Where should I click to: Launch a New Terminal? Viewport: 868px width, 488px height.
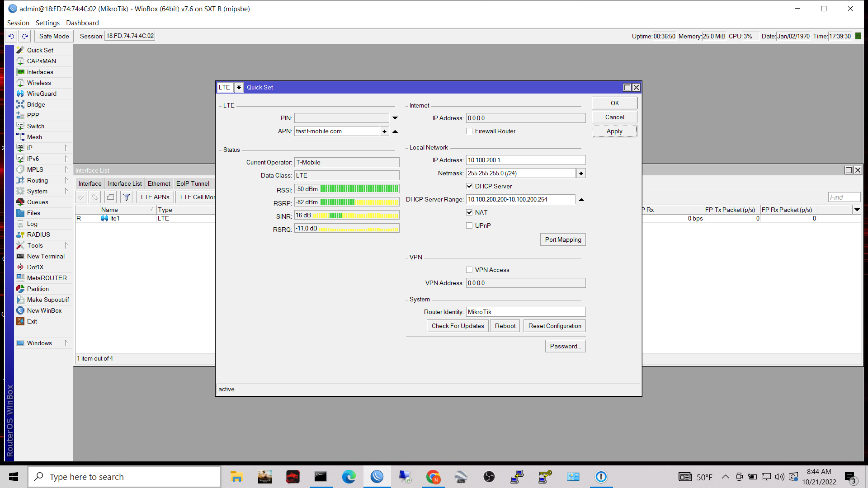tap(46, 256)
